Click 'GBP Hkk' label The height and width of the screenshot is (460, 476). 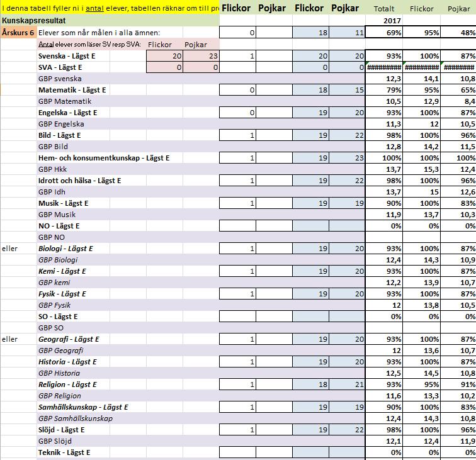pyautogui.click(x=52, y=169)
